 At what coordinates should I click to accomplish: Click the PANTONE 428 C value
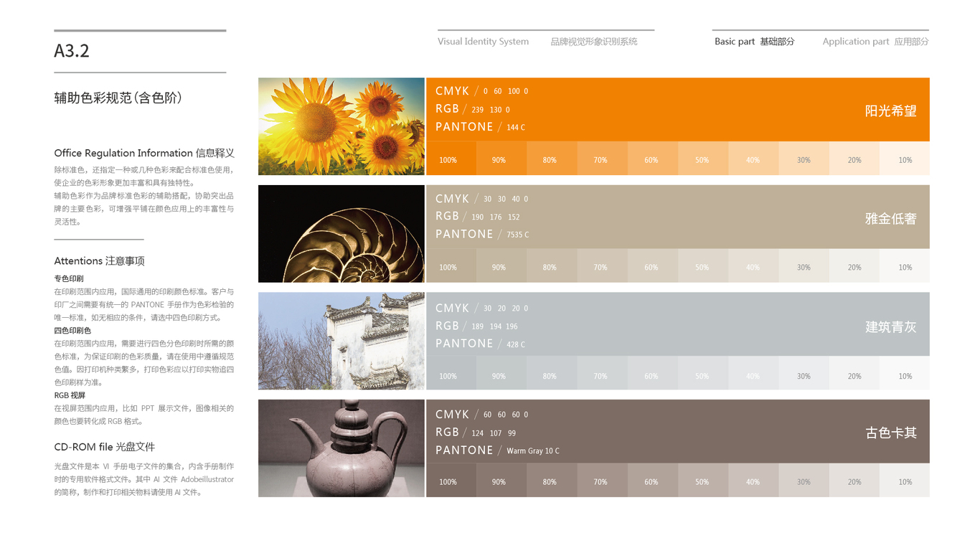(x=480, y=344)
